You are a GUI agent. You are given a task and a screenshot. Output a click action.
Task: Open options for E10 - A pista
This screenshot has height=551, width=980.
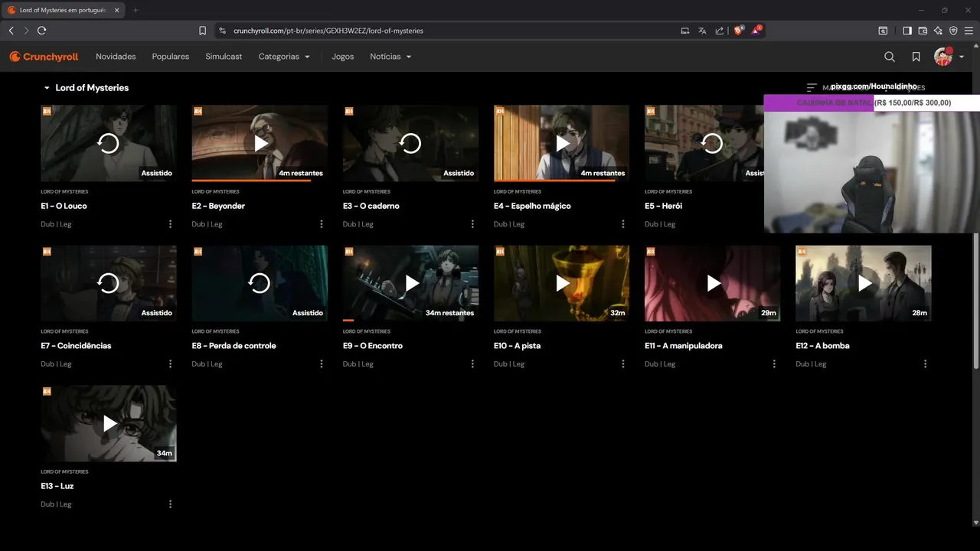[x=623, y=364]
